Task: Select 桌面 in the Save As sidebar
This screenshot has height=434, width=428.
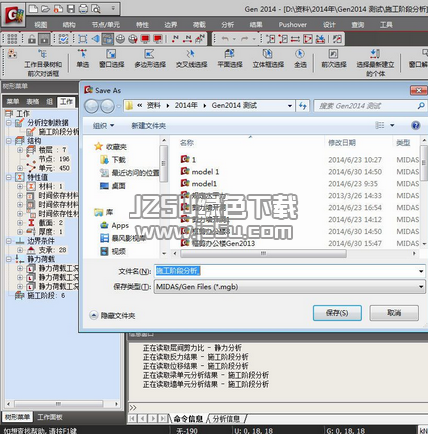Action: tap(113, 186)
